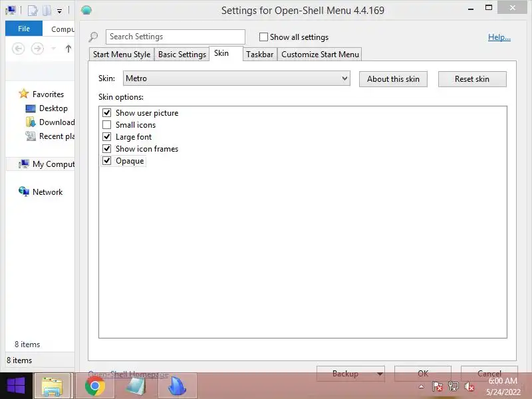Open the Open-Shell Homepage link

click(128, 374)
